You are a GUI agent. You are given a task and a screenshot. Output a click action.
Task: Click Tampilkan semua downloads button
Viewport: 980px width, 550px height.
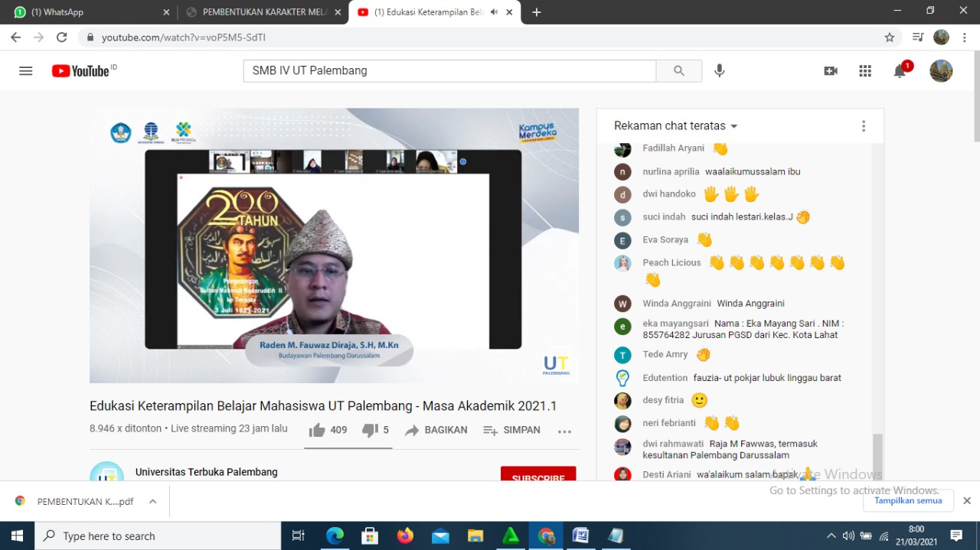908,501
